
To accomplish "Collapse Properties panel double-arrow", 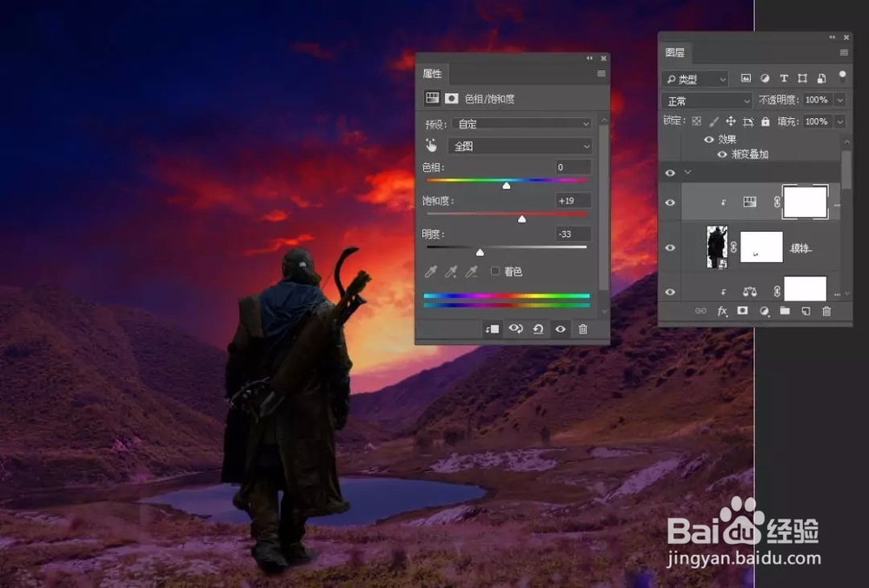I will 590,57.
